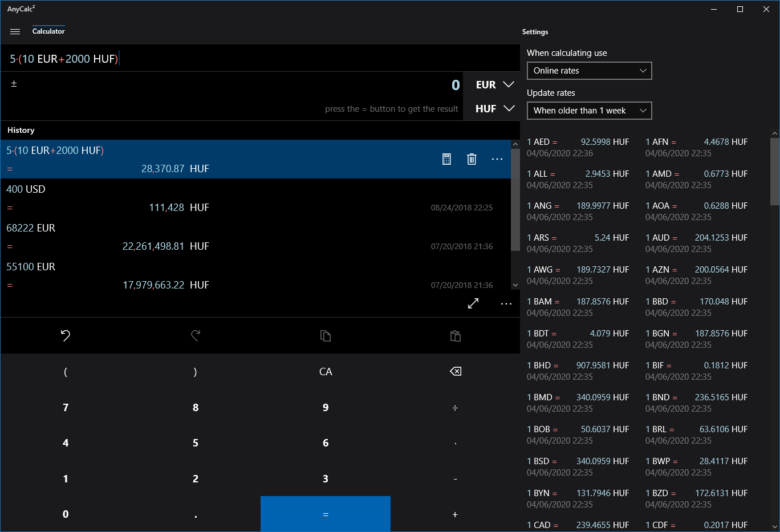This screenshot has height=532, width=780.
Task: Clear all with the CA button
Action: (x=326, y=372)
